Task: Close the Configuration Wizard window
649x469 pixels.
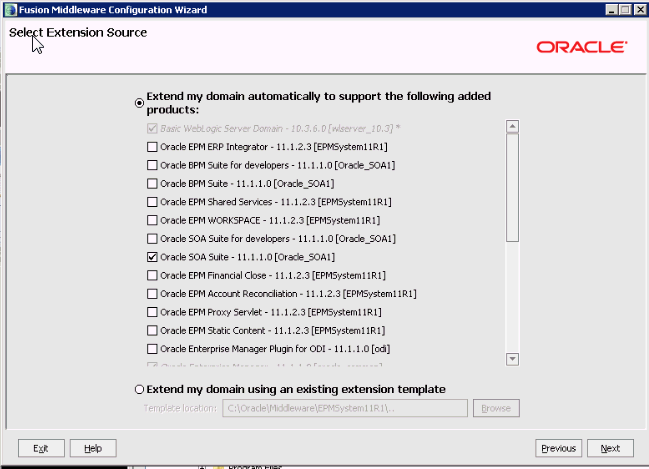Action: [x=640, y=10]
